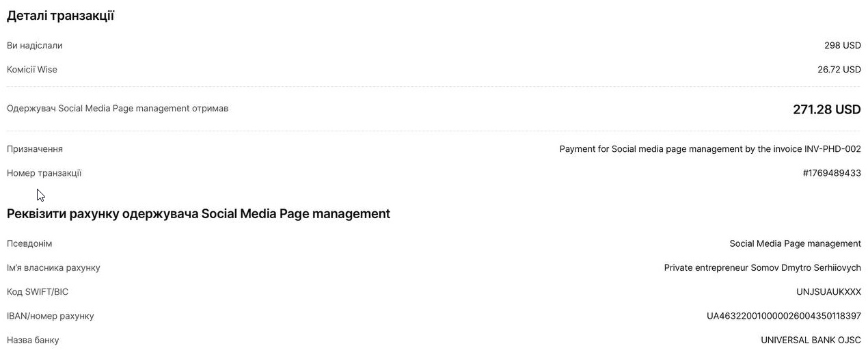Click the 'Комісії Wise' label

(32, 69)
